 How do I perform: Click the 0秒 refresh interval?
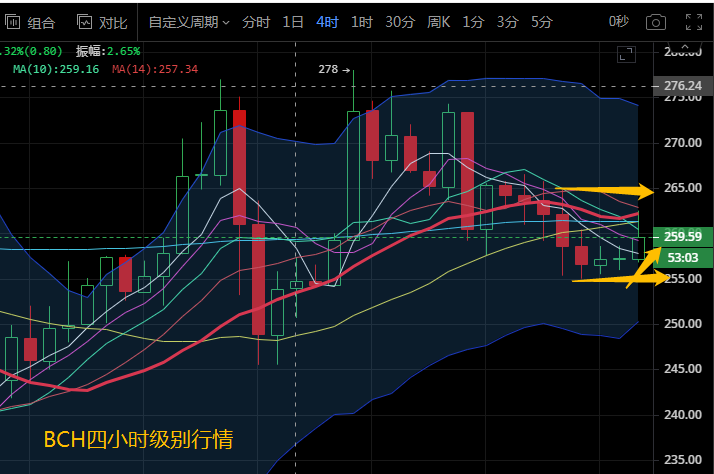(618, 21)
